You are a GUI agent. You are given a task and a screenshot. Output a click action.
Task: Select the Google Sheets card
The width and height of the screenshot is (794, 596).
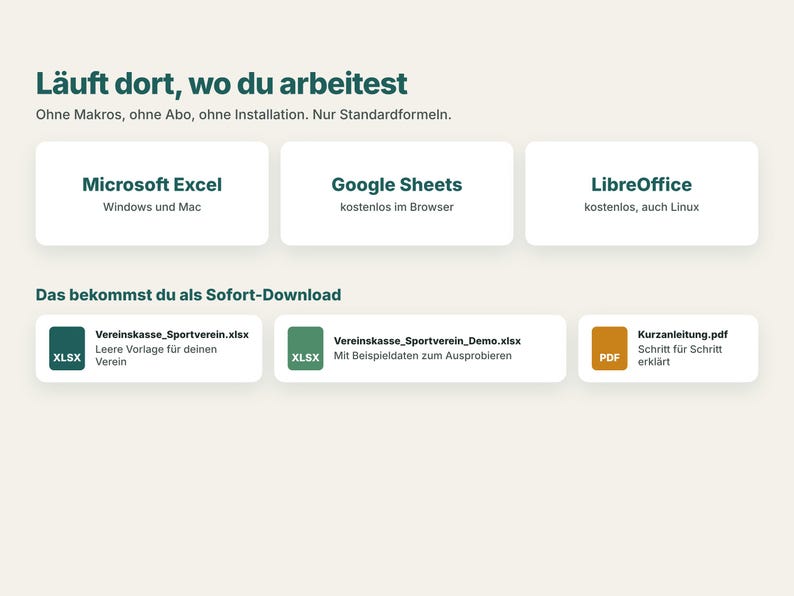[397, 193]
